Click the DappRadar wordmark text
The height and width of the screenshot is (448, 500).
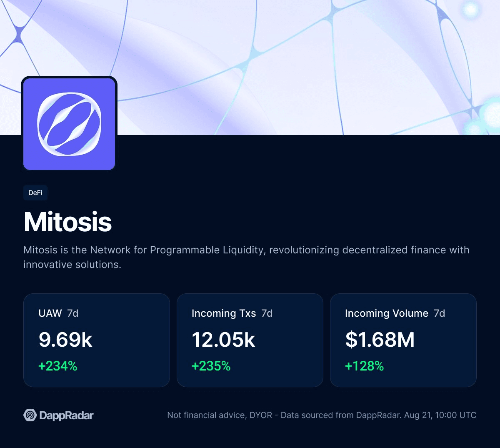pos(66,415)
